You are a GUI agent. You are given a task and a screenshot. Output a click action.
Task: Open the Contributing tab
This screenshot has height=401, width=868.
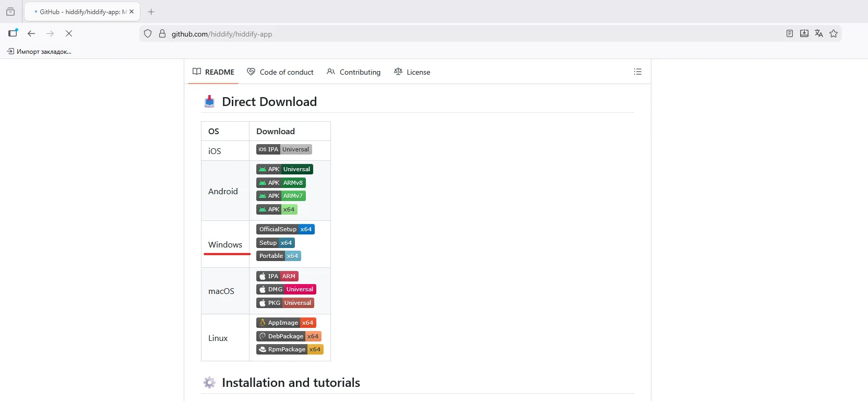[x=354, y=72]
